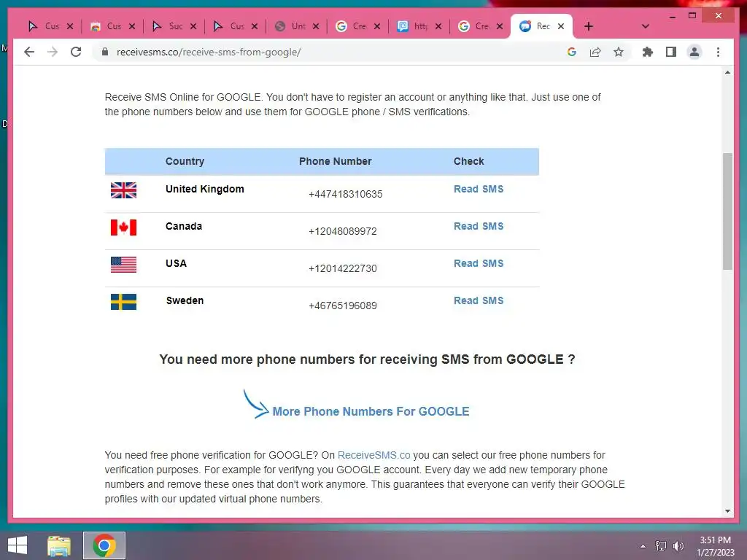Share this page via the share icon
Screen dimensions: 747x560
595,52
